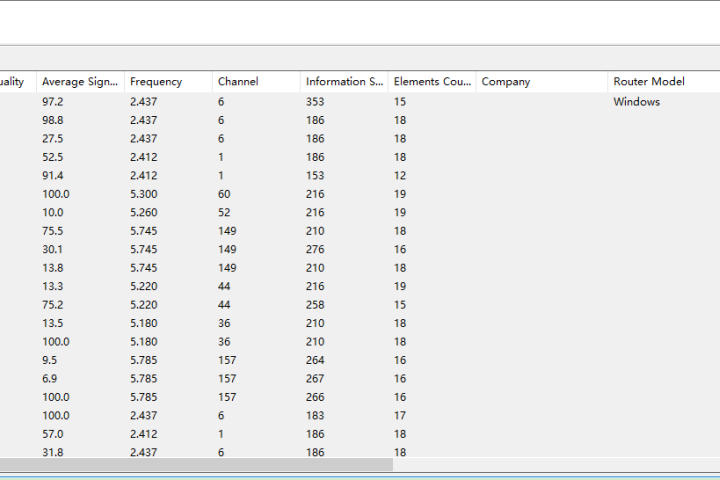720x480 pixels.
Task: Select the row with average signal 9.5
Action: [360, 360]
